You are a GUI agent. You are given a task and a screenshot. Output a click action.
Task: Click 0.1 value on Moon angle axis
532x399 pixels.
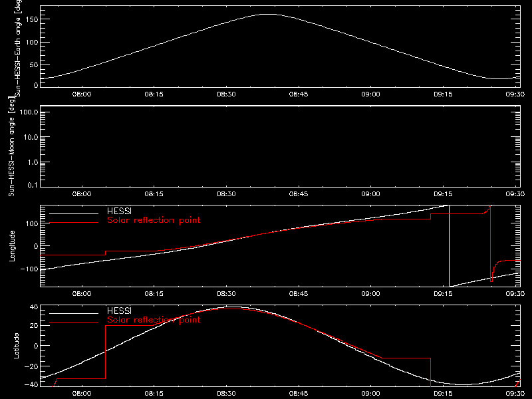coord(33,185)
